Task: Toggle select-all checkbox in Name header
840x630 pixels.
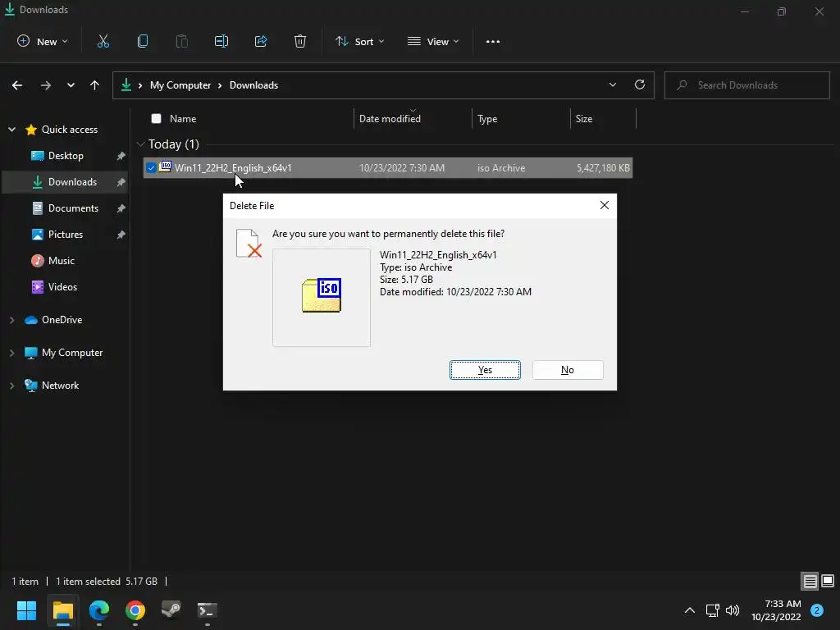Action: tap(156, 118)
